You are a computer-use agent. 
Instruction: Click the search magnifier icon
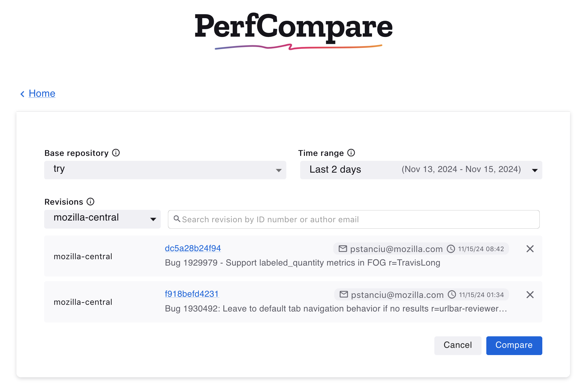[x=177, y=219]
